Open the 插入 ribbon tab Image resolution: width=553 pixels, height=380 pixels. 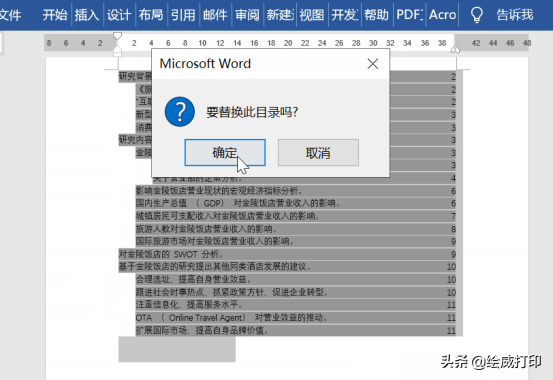coord(87,15)
